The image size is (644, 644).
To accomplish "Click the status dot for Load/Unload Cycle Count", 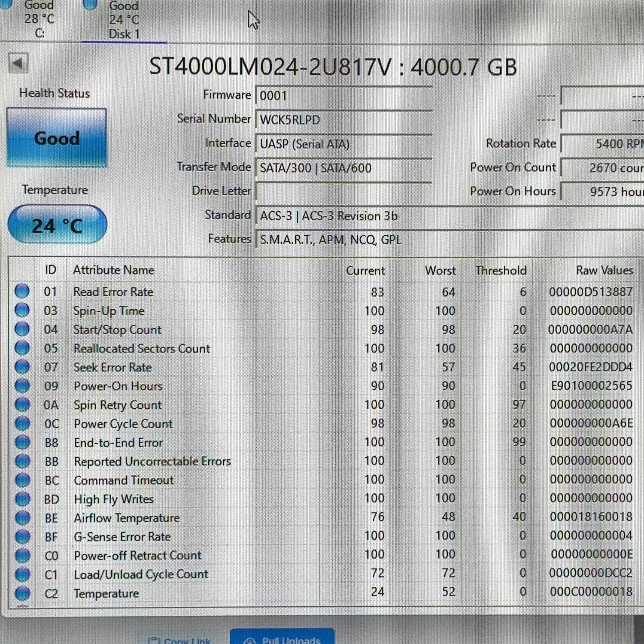I will tap(22, 574).
